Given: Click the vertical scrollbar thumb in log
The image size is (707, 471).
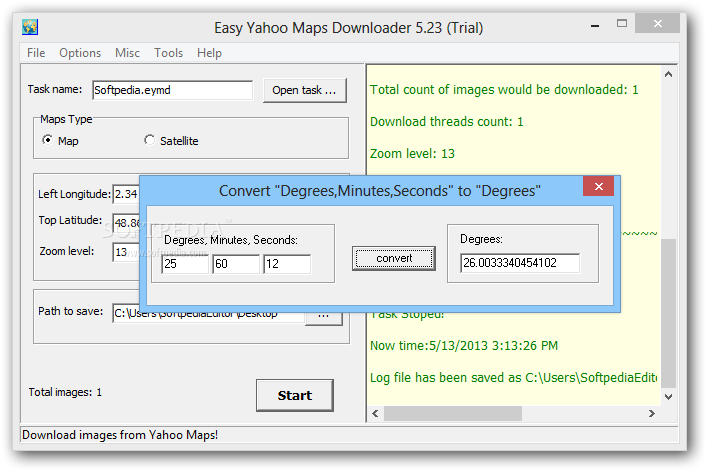Looking at the screenshot, I should [668, 313].
